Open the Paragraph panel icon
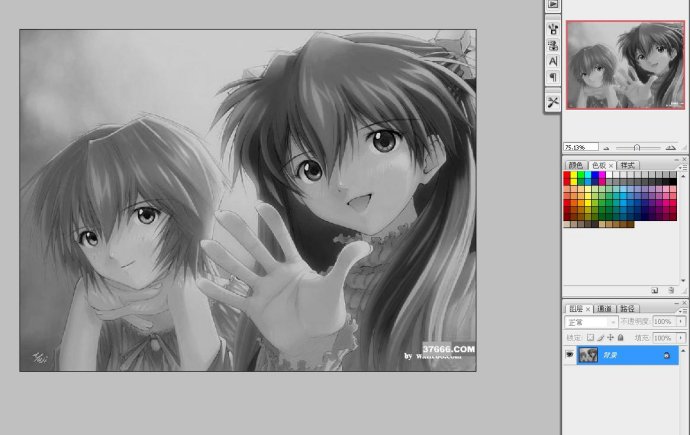Viewport: 690px width, 435px height. click(553, 77)
